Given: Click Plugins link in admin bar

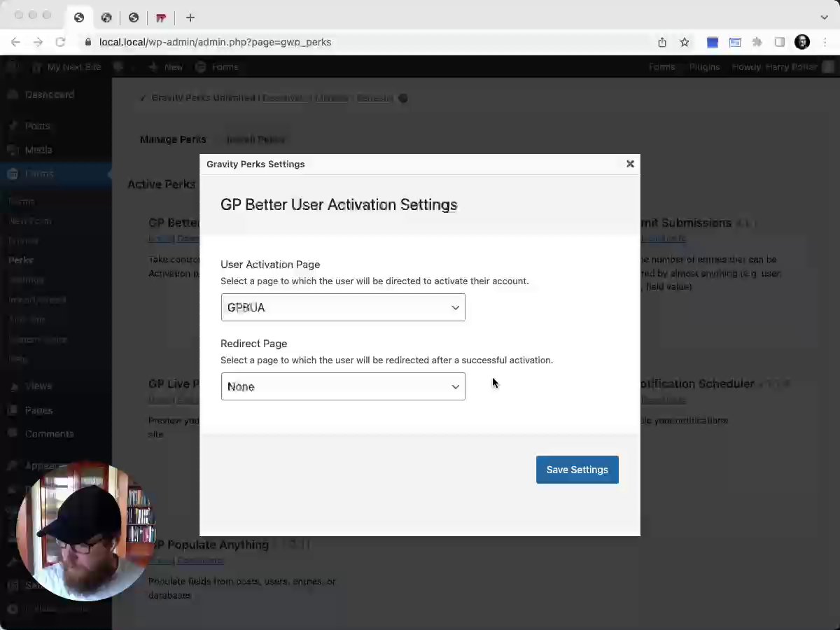Looking at the screenshot, I should (704, 67).
